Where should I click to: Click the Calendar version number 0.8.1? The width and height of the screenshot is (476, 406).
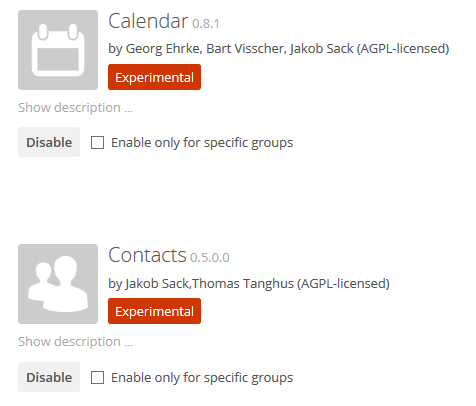coord(206,24)
